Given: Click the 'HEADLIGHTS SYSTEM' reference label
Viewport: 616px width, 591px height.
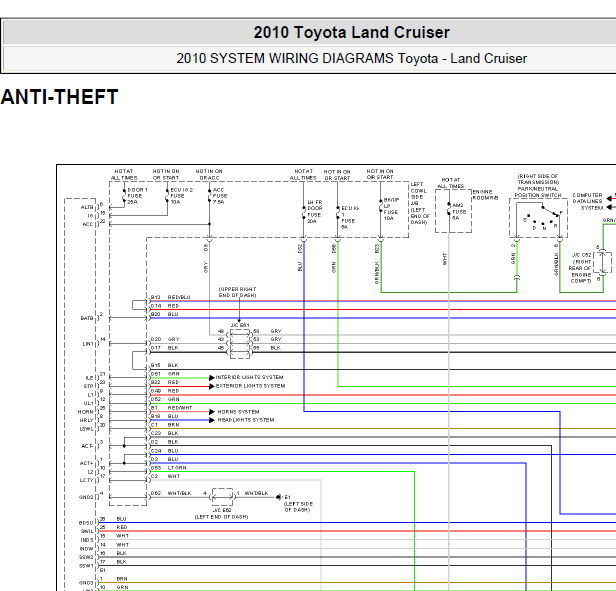Looking at the screenshot, I should [246, 420].
